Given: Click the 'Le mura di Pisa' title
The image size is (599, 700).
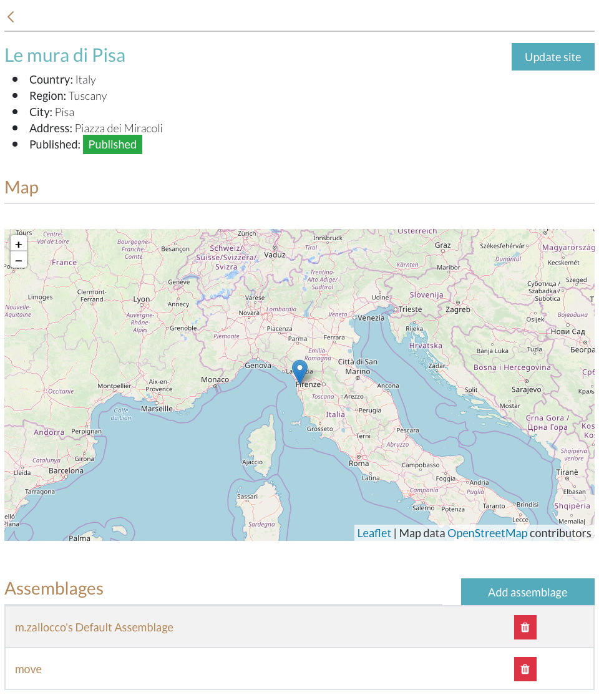Looking at the screenshot, I should tap(65, 55).
